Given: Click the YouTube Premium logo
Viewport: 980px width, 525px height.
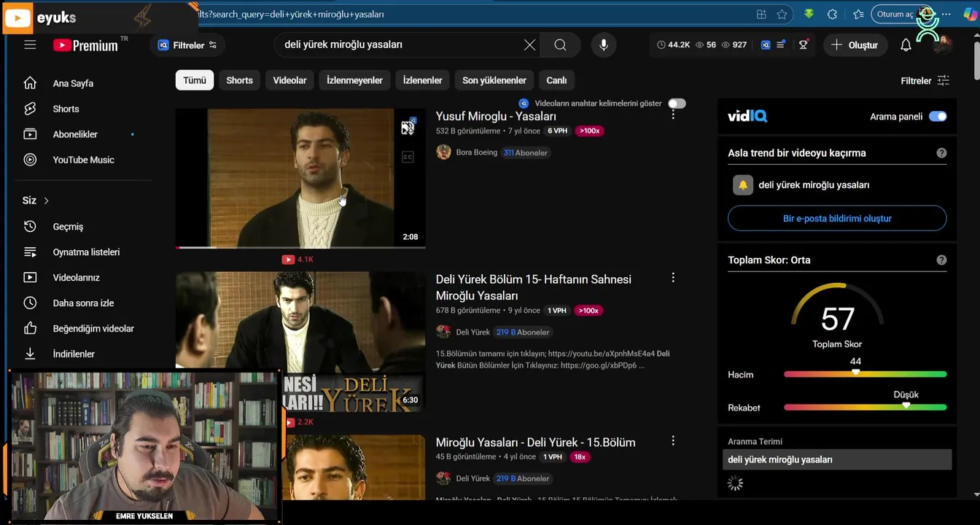Looking at the screenshot, I should [x=85, y=45].
